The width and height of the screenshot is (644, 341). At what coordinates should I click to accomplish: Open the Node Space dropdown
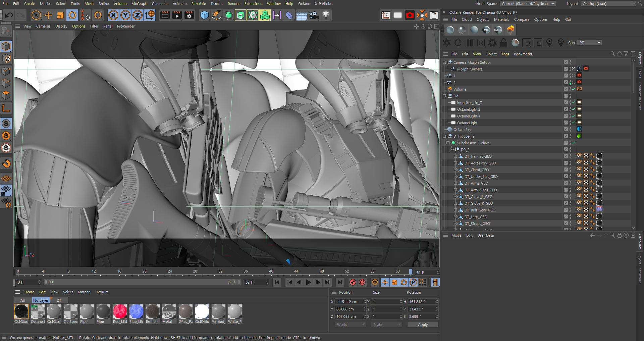click(528, 4)
